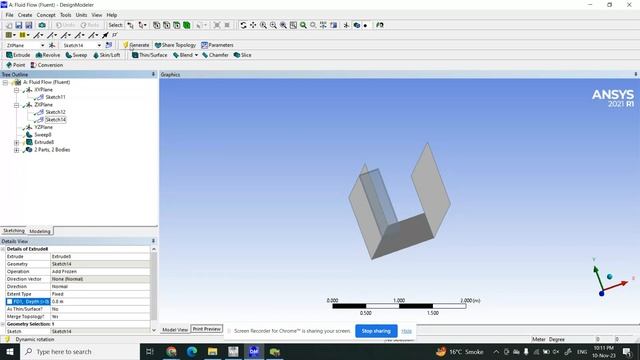The image size is (640, 360).
Task: Switch to the Print Preview tab
Action: 207,329
